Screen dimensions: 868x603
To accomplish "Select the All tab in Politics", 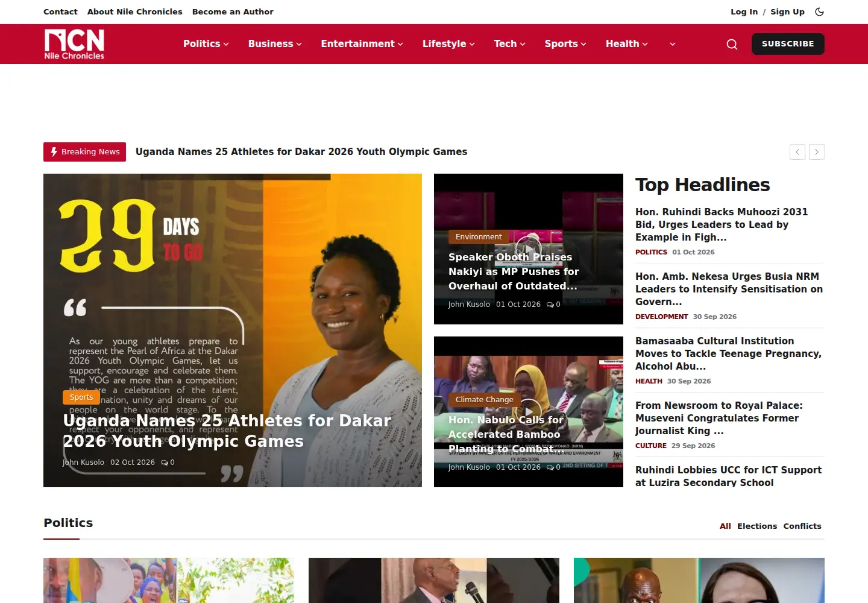I will pyautogui.click(x=725, y=526).
